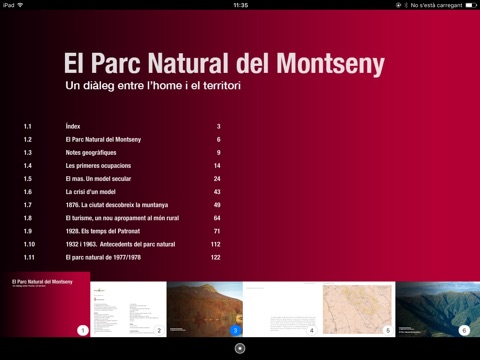Select page 3 autumn mountain thumbnail

pyautogui.click(x=205, y=309)
